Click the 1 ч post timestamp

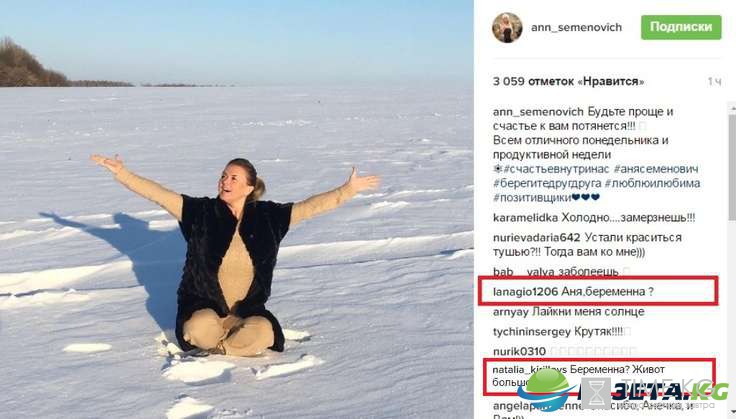coord(714,82)
